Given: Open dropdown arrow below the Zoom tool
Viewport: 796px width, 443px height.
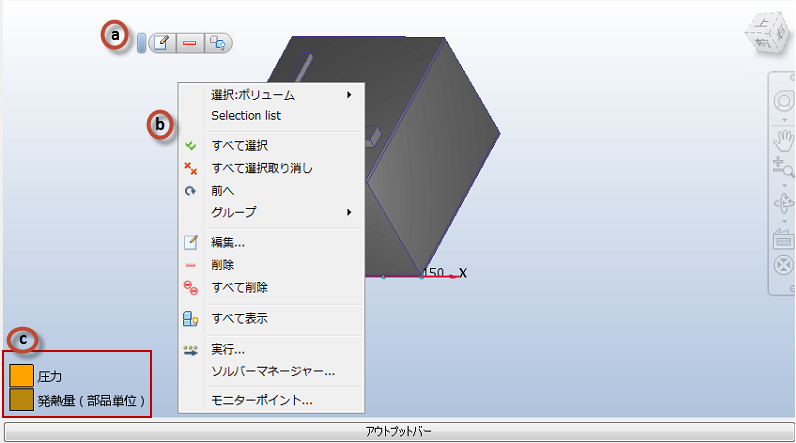Looking at the screenshot, I should click(785, 186).
